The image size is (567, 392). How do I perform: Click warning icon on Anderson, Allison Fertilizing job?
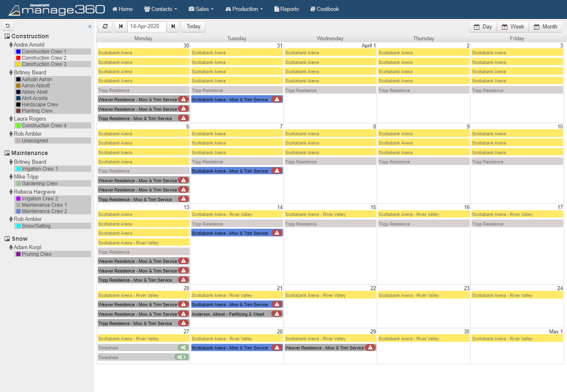pos(277,314)
